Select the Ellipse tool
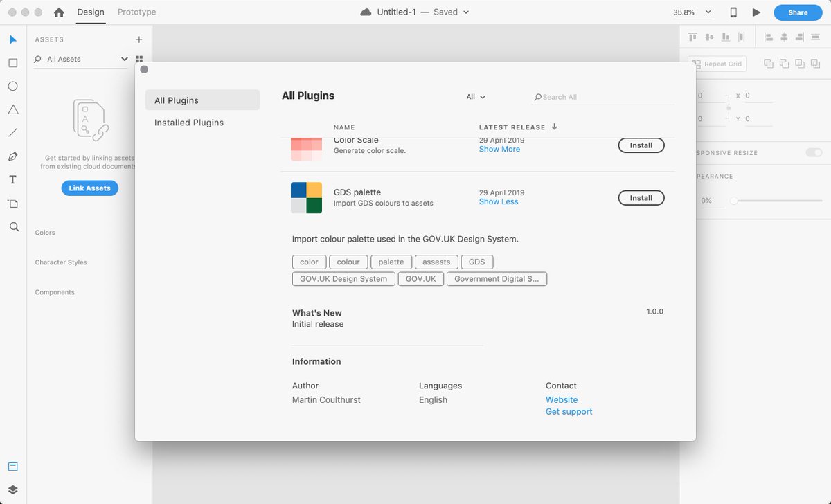Screen dimensions: 831x504 point(12,87)
